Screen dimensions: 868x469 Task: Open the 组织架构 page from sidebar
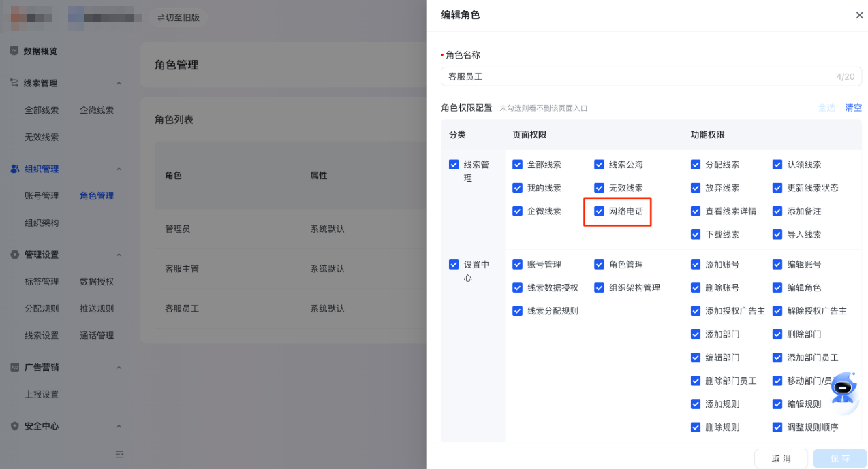(43, 223)
